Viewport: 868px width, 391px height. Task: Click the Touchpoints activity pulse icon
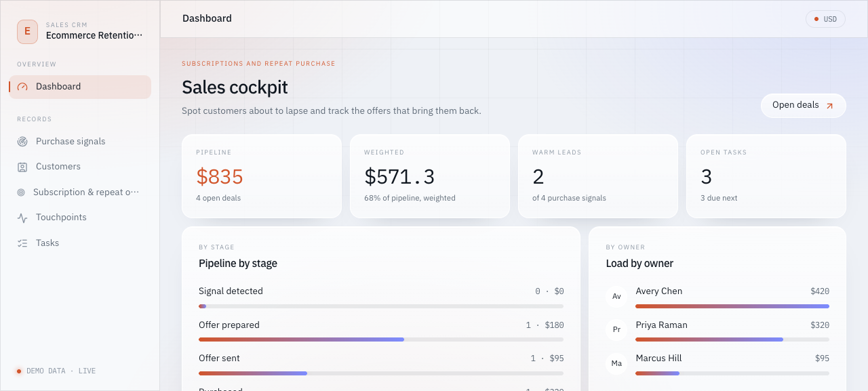point(22,218)
